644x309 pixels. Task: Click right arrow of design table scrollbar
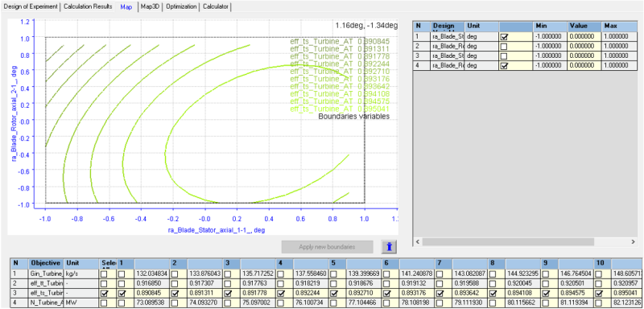click(633, 242)
